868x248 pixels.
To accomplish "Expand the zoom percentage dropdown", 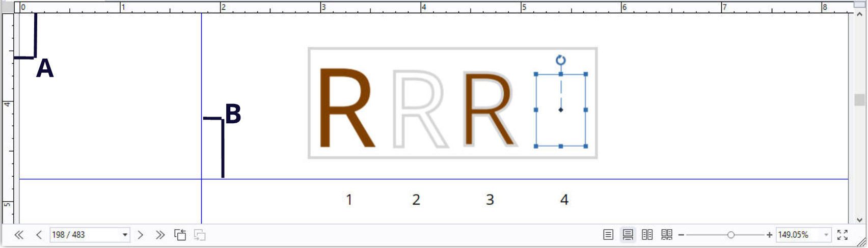I will coord(826,235).
